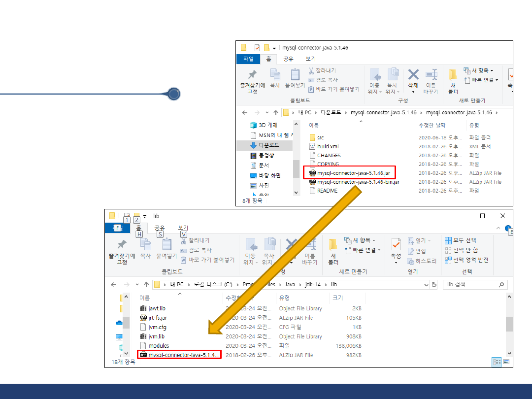Viewport: 532px width, 399px height.
Task: Open the 파일 menu in the mysql-connector window
Action: 248,59
